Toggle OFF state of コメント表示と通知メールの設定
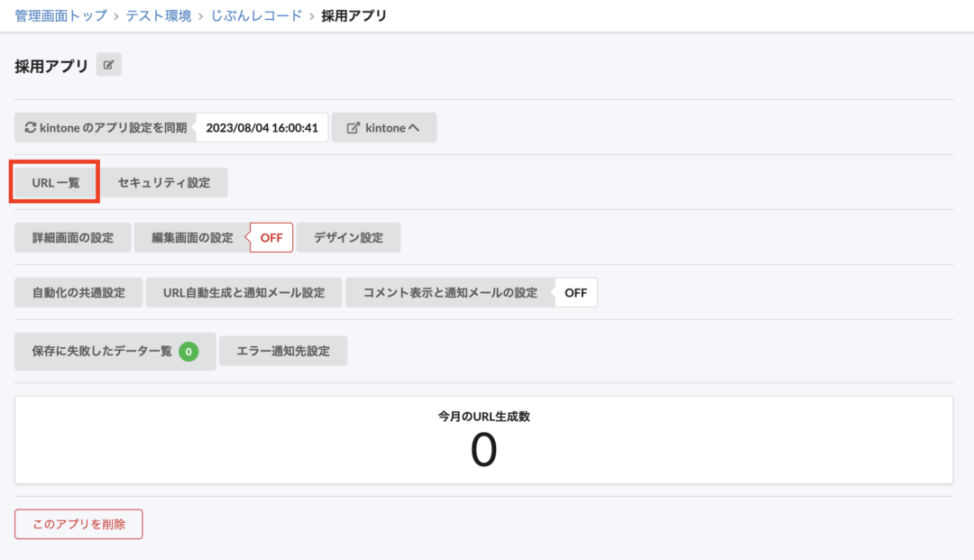 coord(575,292)
